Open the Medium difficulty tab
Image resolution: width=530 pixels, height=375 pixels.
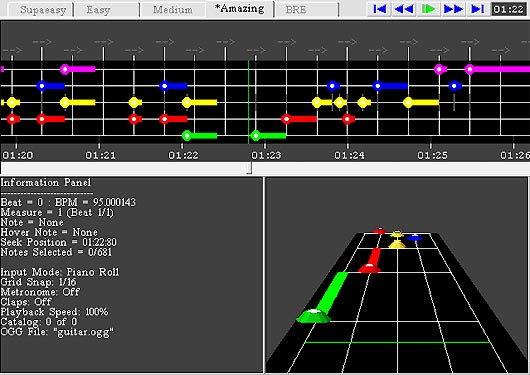coord(173,10)
